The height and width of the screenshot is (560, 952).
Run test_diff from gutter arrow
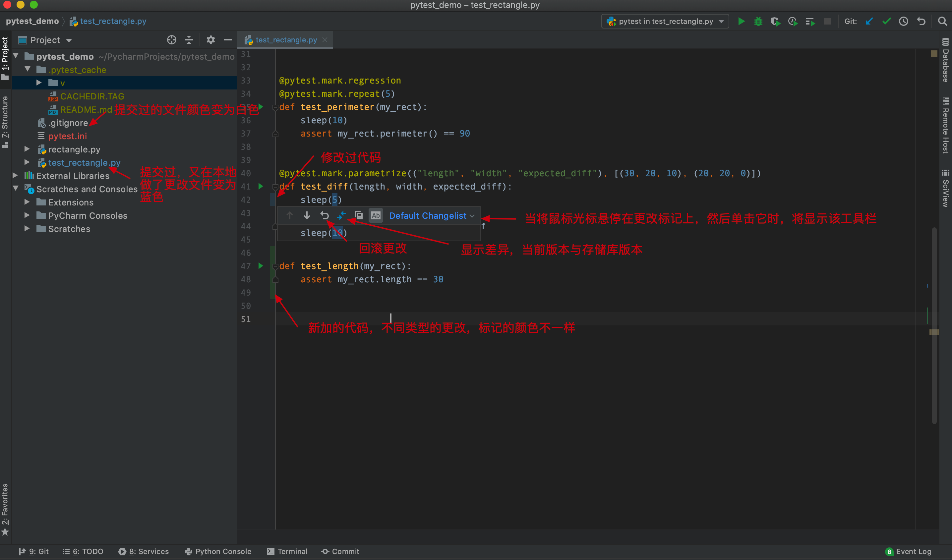(x=260, y=186)
